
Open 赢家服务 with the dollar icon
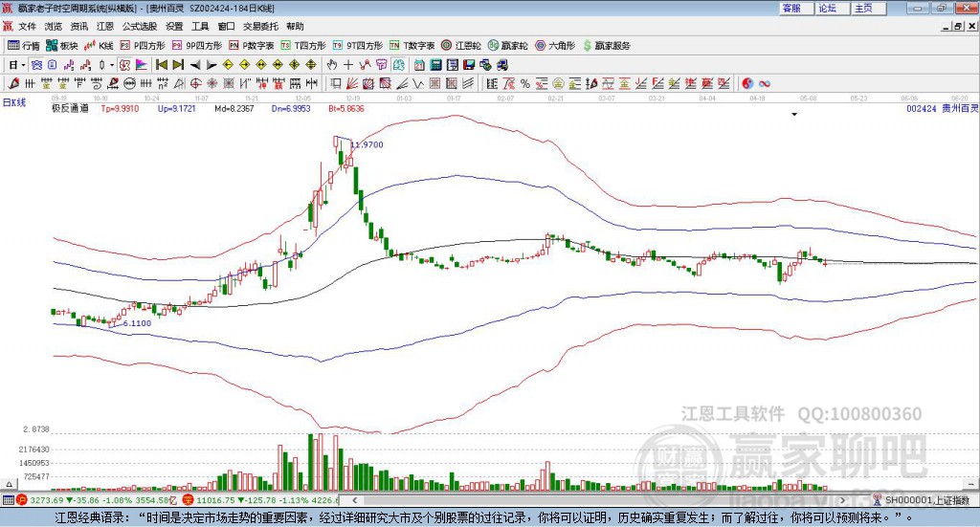[x=606, y=46]
